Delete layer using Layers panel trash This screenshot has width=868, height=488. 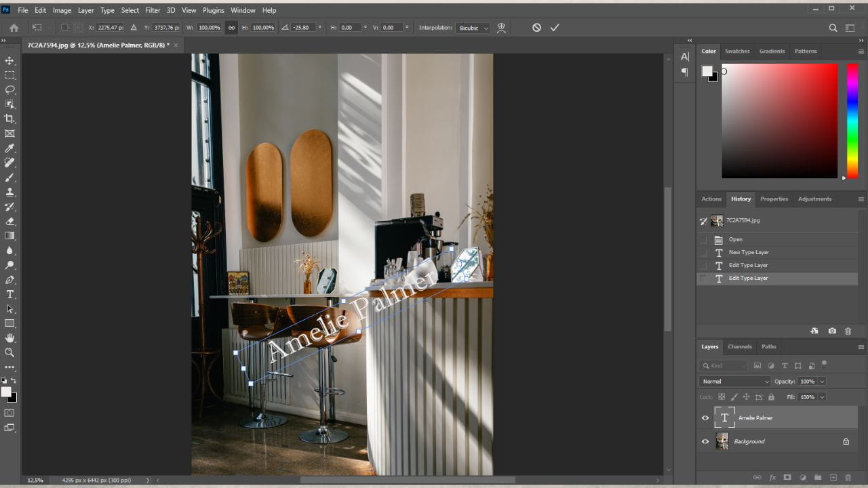coord(848,478)
